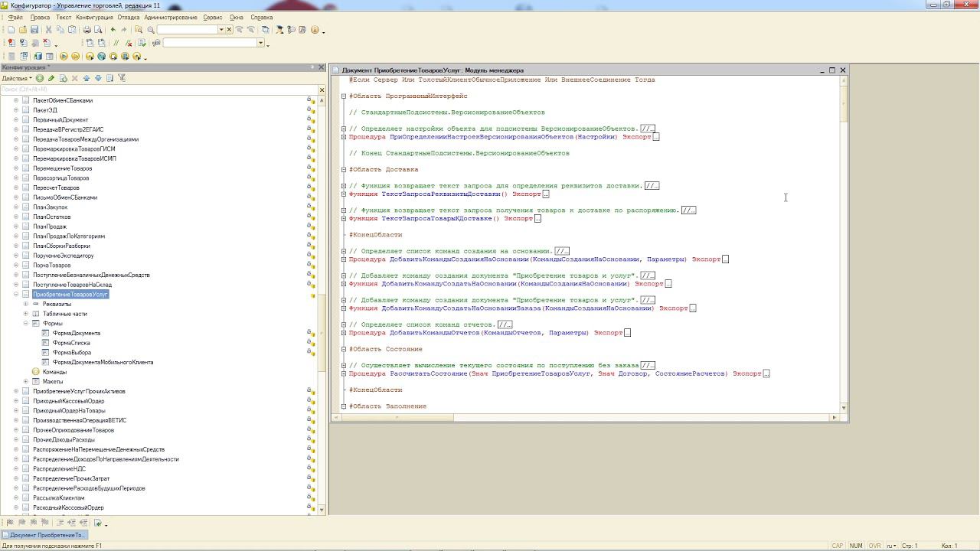
Task: Open the Конфигурация menu
Action: [x=94, y=17]
